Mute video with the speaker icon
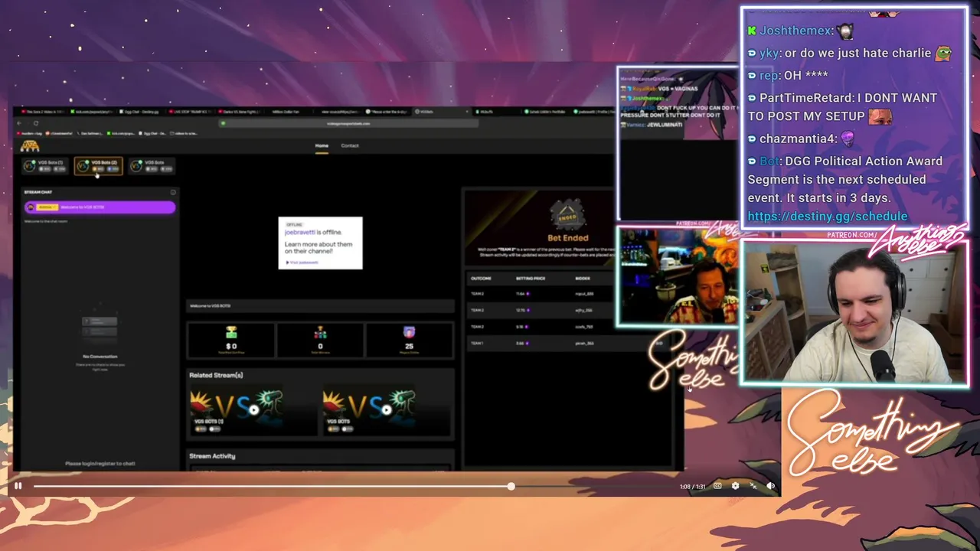 (x=771, y=486)
